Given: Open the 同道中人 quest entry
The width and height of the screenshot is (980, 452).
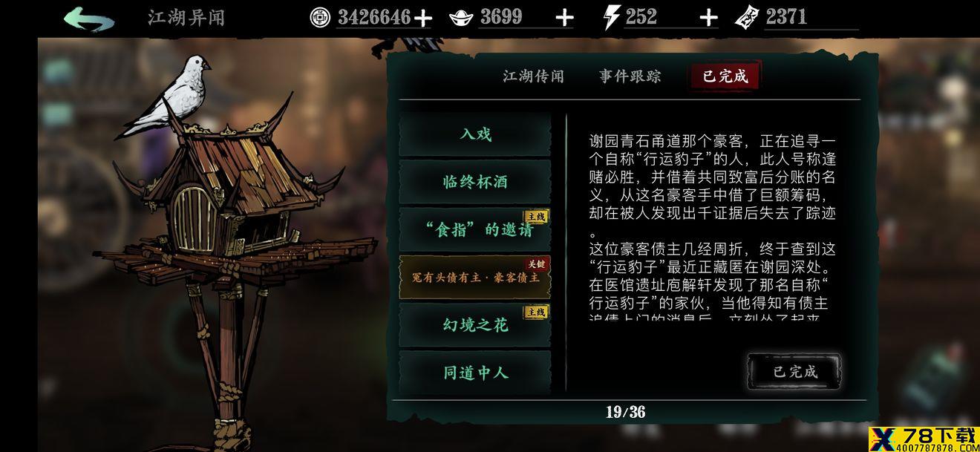Looking at the screenshot, I should (x=475, y=372).
